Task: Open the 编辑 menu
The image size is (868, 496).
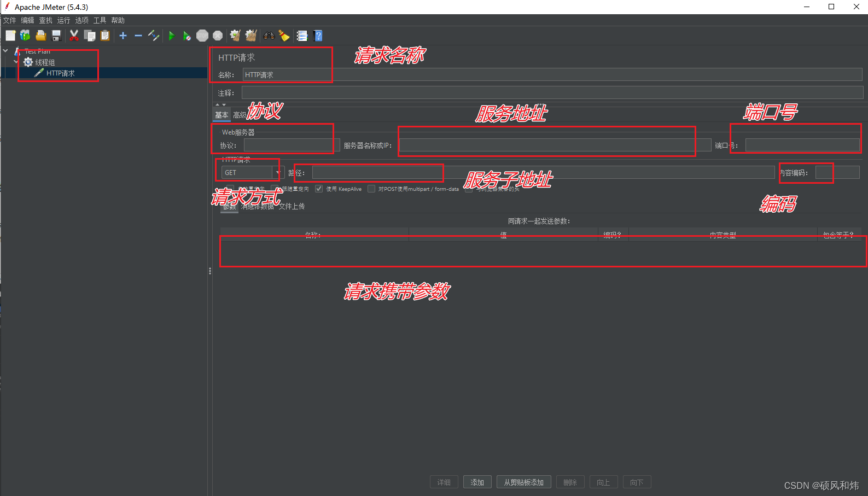Action: [28, 20]
